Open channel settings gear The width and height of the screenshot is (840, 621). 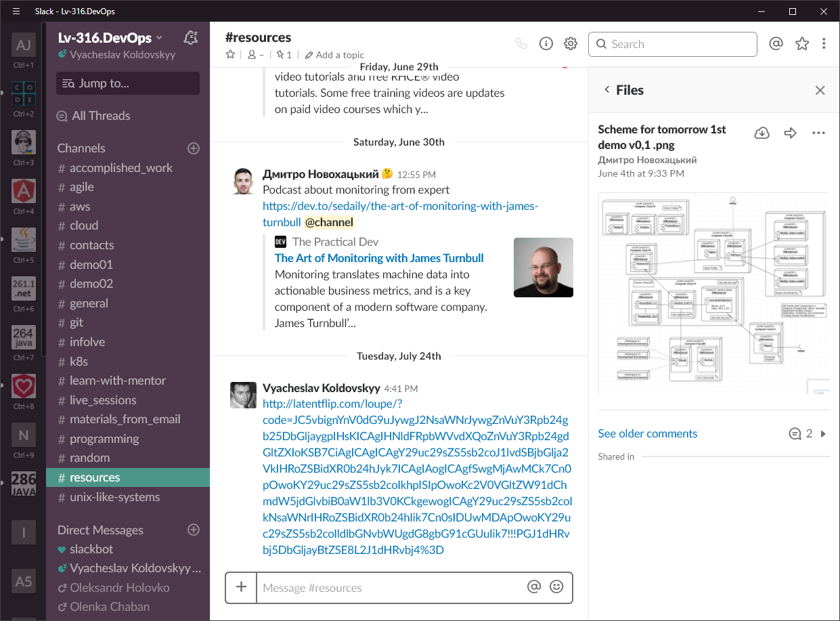click(x=571, y=43)
